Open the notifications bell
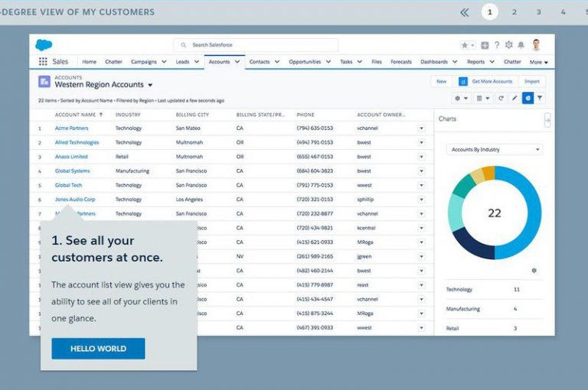Screen dimensions: 588x390 click(521, 45)
